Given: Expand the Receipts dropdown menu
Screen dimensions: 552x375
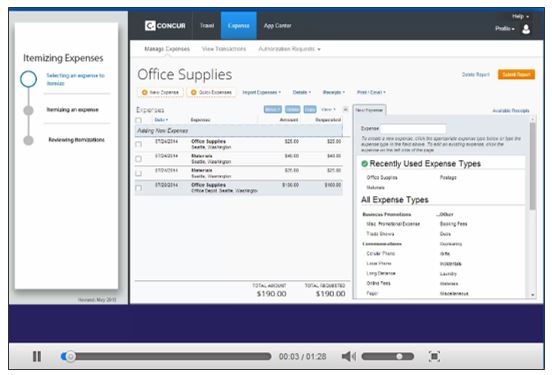Looking at the screenshot, I should click(334, 92).
